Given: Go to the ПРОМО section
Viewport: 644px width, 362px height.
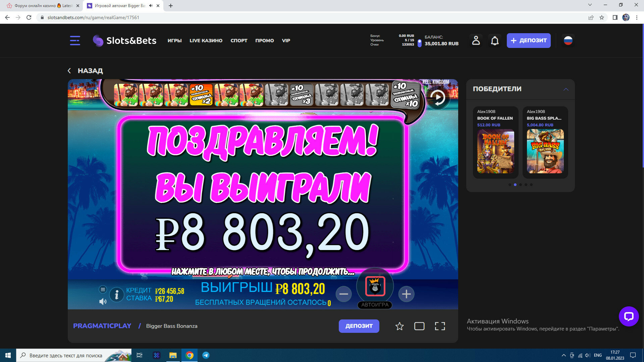Looking at the screenshot, I should pyautogui.click(x=264, y=41).
